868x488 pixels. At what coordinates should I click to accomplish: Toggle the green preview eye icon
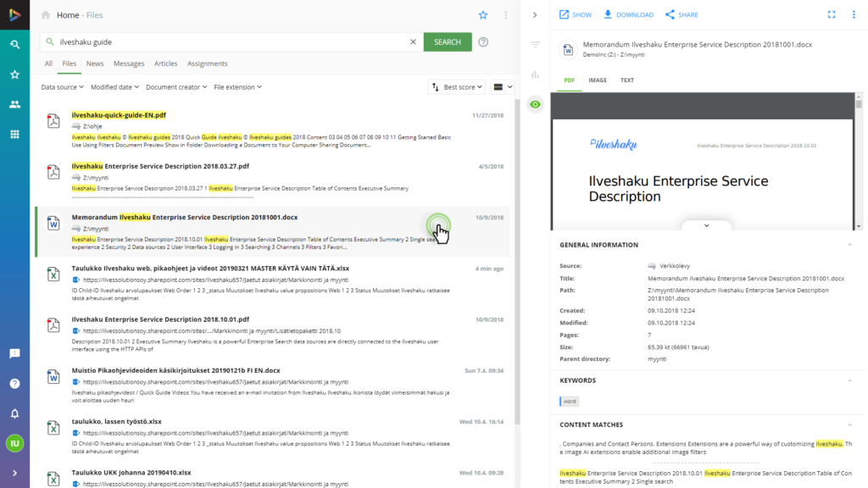click(535, 104)
